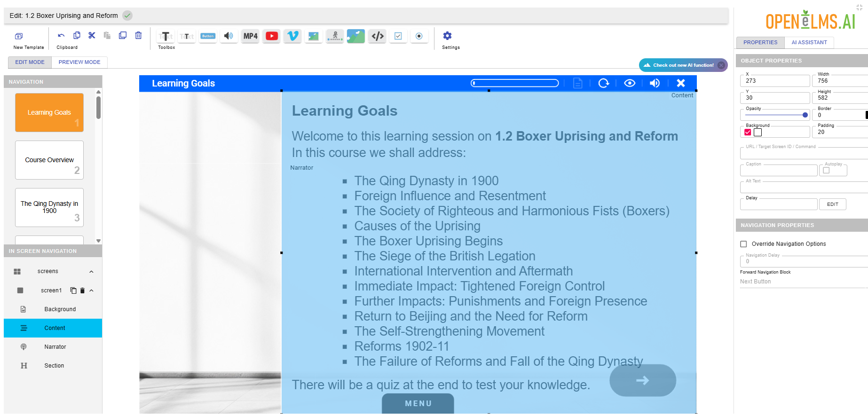Add an HTML code embed element
This screenshot has width=868, height=416.
(x=378, y=36)
